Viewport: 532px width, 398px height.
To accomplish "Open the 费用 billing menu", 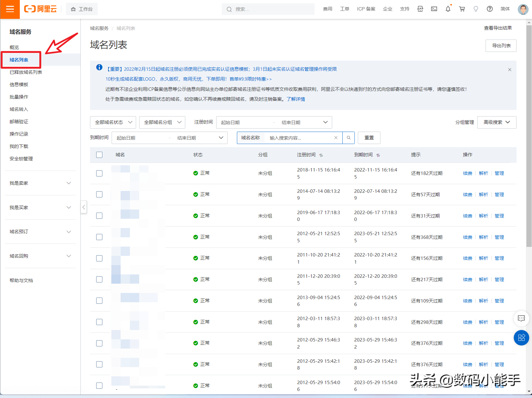I will (x=328, y=9).
